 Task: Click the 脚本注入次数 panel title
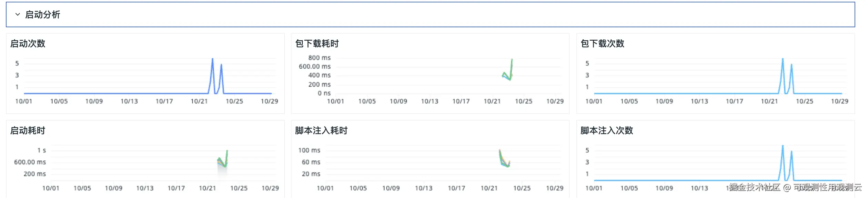[607, 130]
